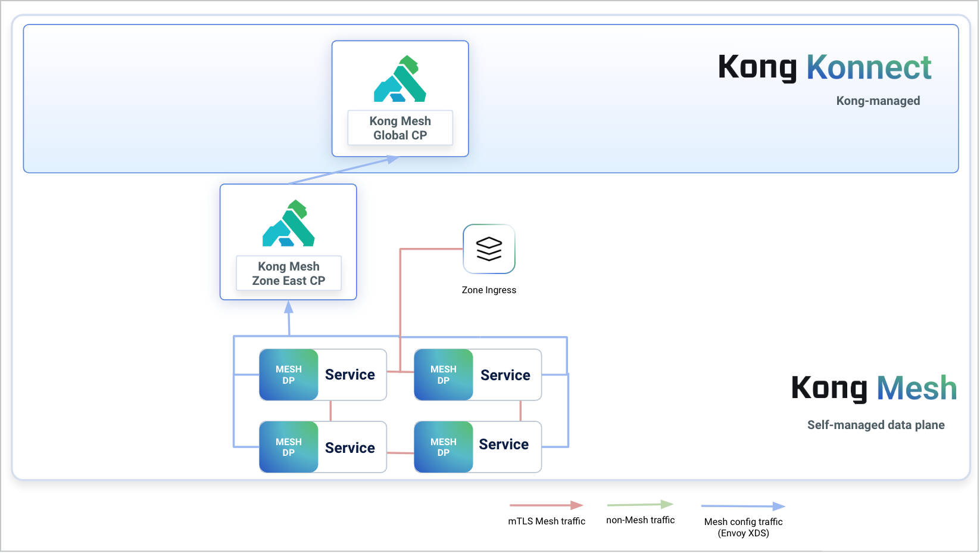This screenshot has height=553, width=980.
Task: Click the green non-Mesh legend arrow
Action: point(641,505)
